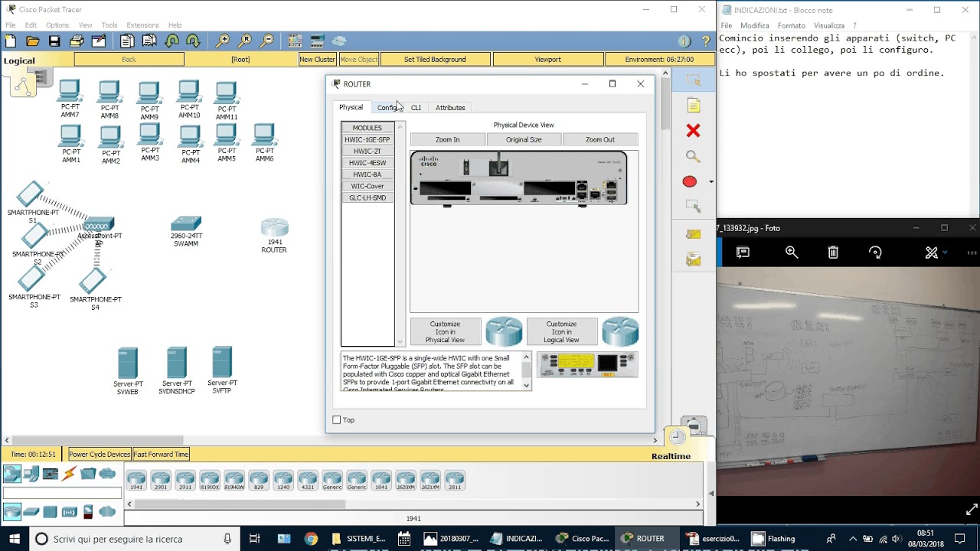The width and height of the screenshot is (980, 551).
Task: Pick the Select tool in the right toolbar
Action: pos(693,80)
